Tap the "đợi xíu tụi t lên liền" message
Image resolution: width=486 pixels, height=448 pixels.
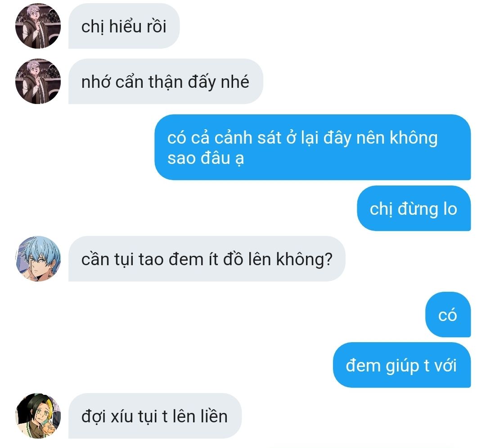click(155, 416)
